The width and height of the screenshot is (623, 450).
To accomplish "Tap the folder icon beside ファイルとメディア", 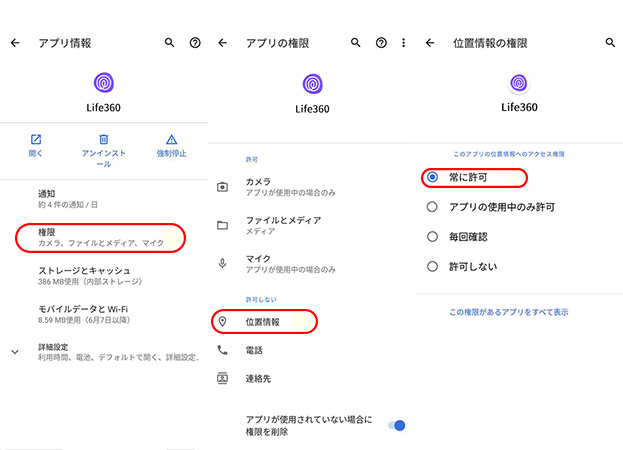I will tap(222, 225).
